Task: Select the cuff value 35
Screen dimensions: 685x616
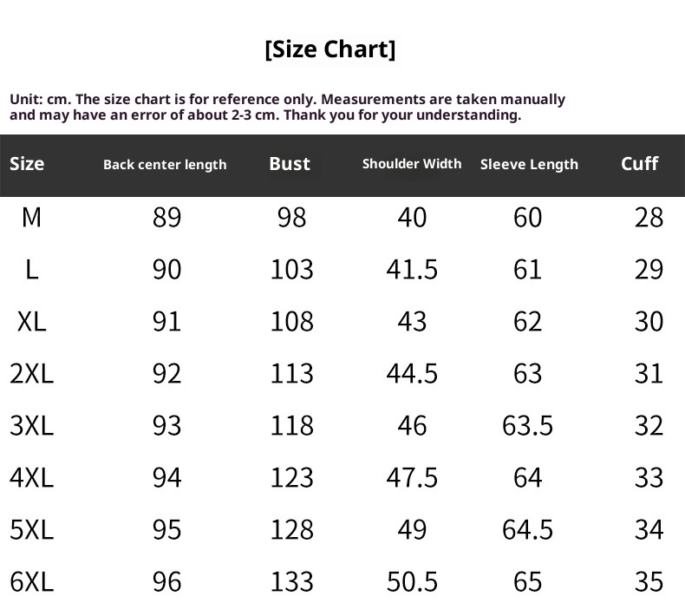Action: [649, 581]
